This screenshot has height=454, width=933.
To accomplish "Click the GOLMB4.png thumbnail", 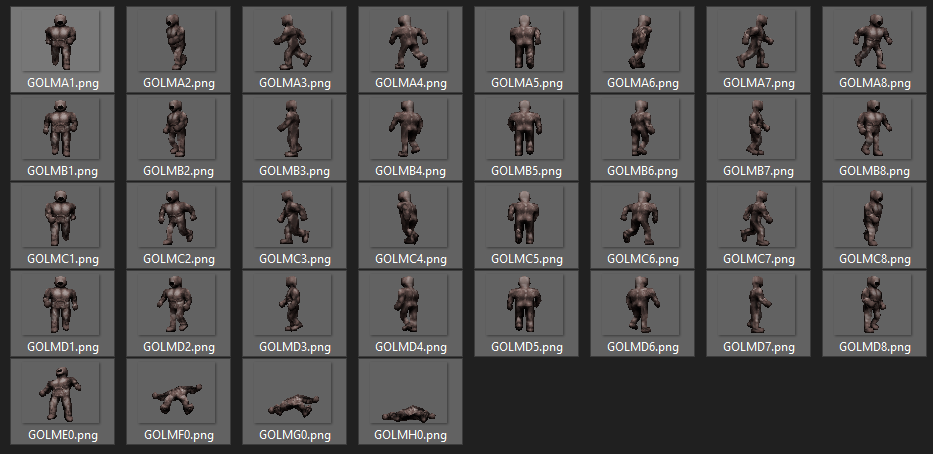I will click(x=409, y=129).
